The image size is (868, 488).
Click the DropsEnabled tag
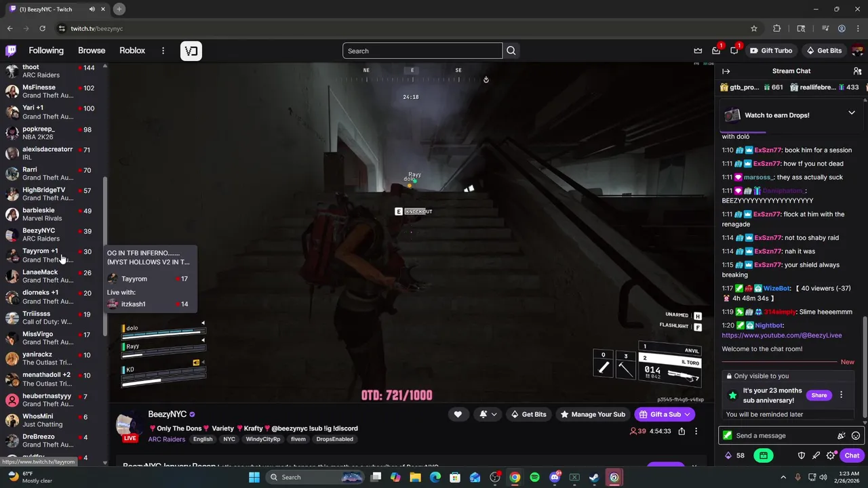[334, 439]
